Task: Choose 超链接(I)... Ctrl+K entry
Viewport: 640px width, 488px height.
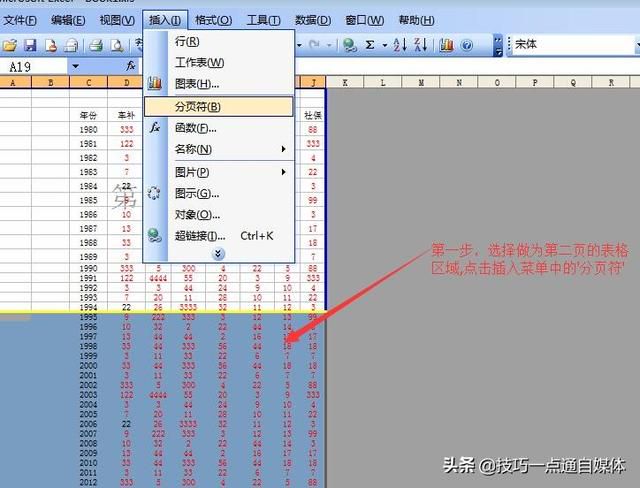Action: (219, 235)
